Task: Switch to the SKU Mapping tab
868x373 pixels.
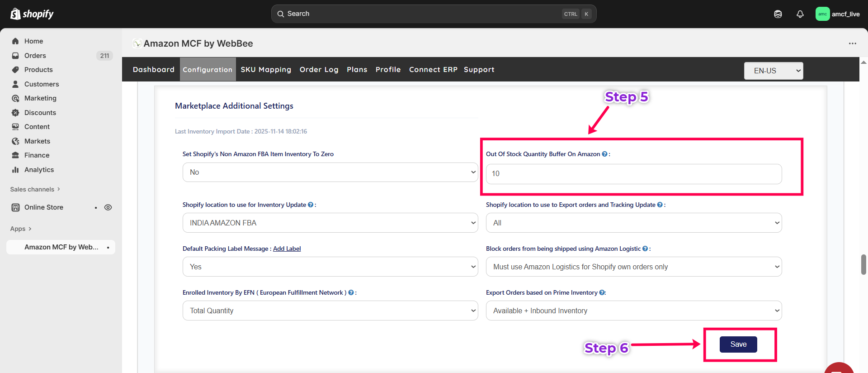Action: pos(266,69)
